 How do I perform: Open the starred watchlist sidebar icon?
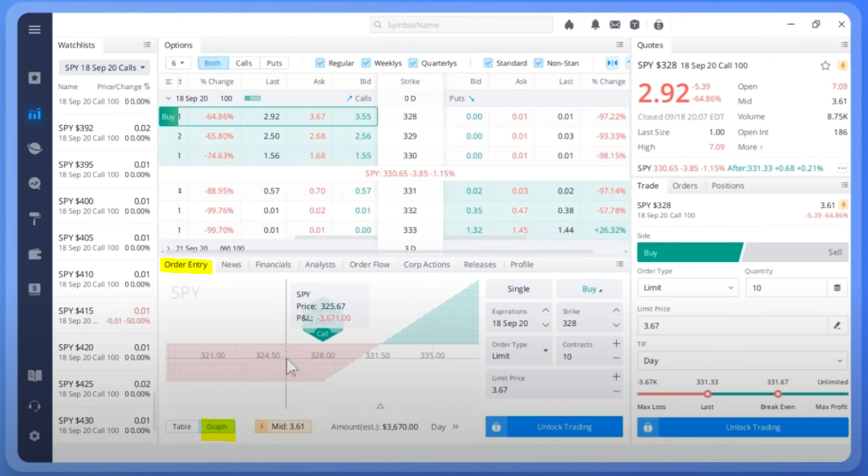coord(34,78)
